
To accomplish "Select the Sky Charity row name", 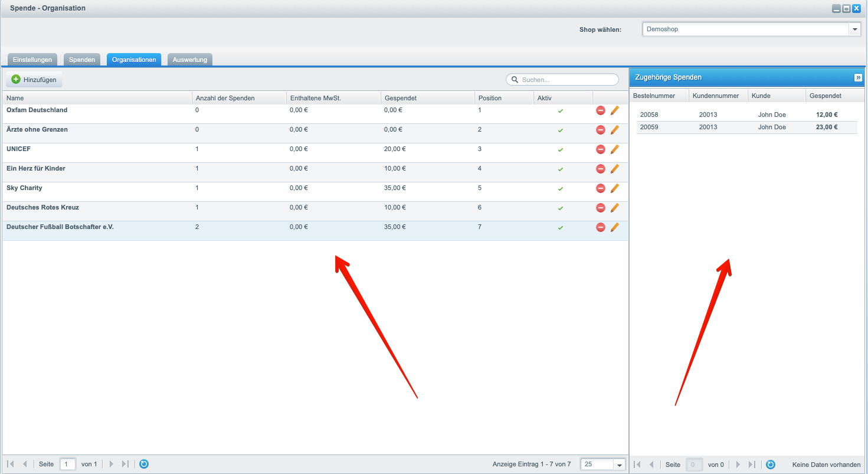I will (x=24, y=188).
